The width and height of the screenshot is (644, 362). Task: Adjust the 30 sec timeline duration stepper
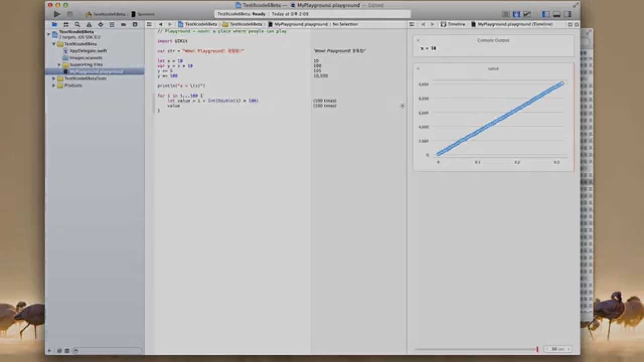click(557, 349)
